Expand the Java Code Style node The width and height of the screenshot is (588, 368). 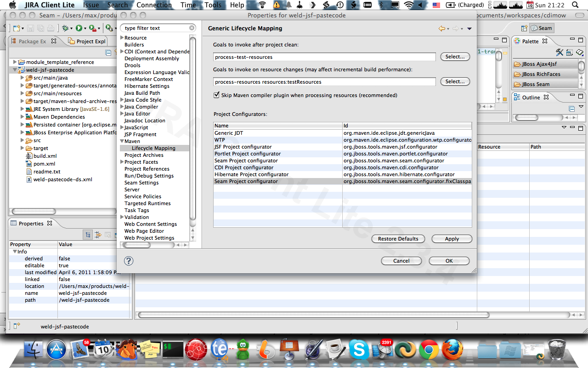tap(122, 100)
